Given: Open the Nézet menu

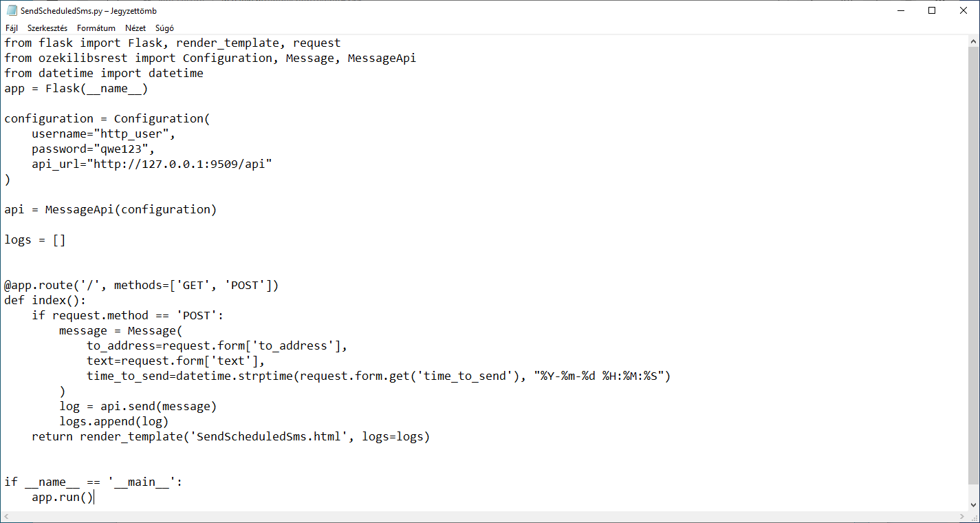Looking at the screenshot, I should [x=135, y=28].
